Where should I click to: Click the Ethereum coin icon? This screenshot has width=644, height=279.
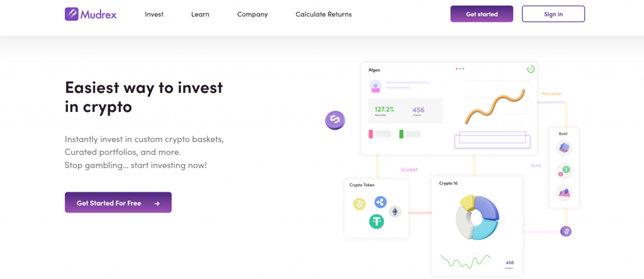pyautogui.click(x=395, y=212)
